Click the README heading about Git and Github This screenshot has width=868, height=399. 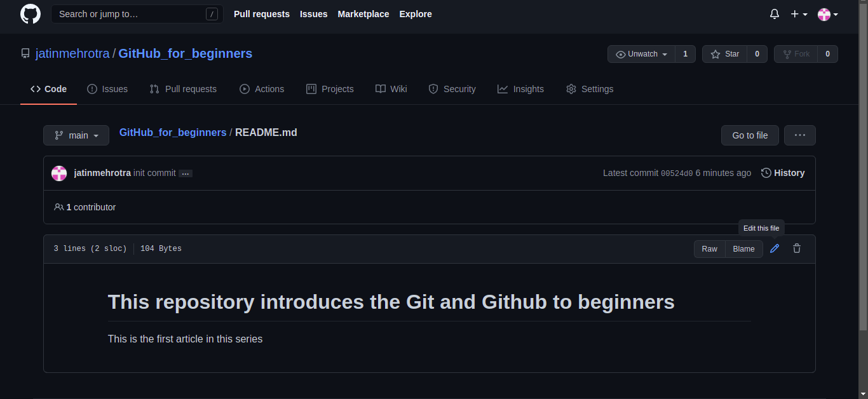pyautogui.click(x=391, y=302)
